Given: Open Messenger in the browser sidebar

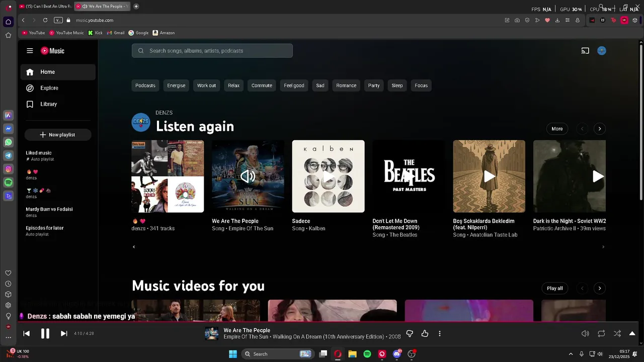Looking at the screenshot, I should pos(8,129).
